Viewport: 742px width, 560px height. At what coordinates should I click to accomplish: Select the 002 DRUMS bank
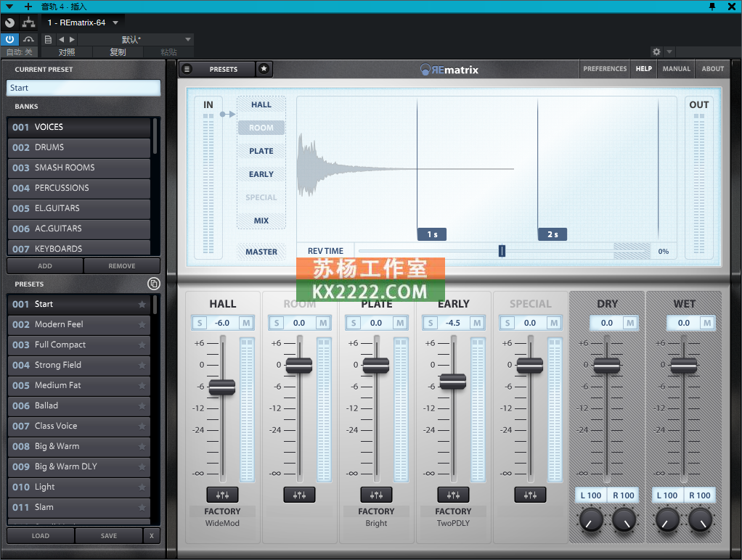78,147
